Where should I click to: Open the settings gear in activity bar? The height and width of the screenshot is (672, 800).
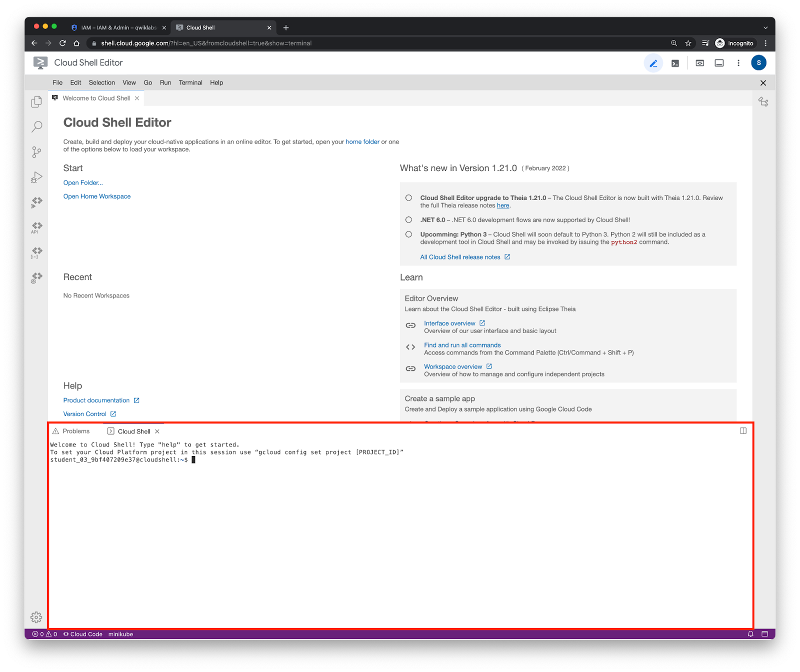(36, 617)
